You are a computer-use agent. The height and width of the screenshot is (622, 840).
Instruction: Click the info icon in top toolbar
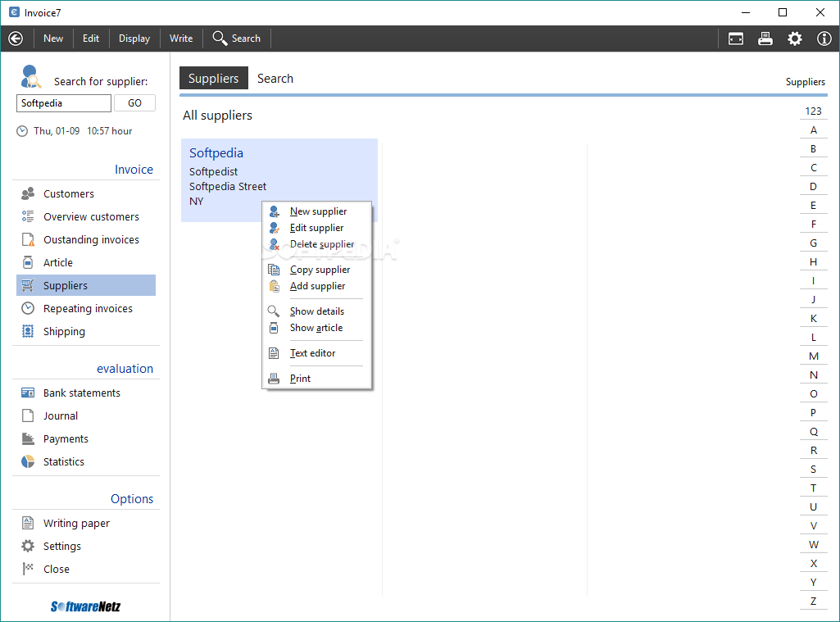point(824,39)
